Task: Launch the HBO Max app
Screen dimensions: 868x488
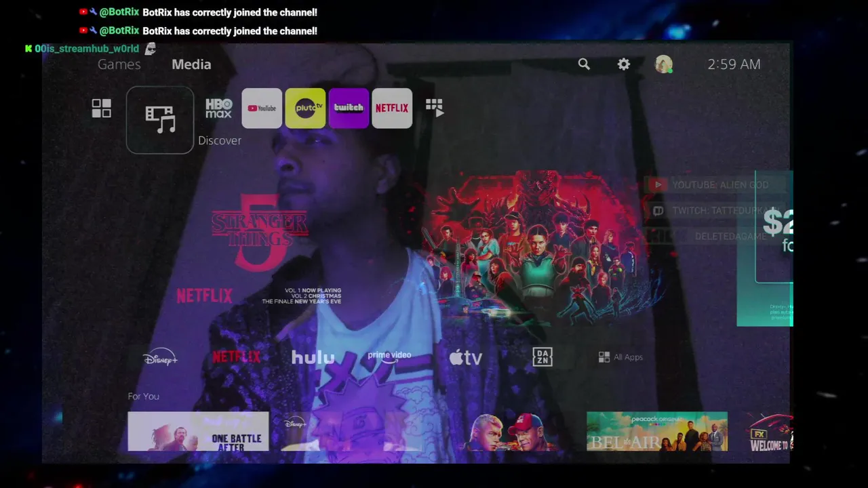Action: coord(219,108)
